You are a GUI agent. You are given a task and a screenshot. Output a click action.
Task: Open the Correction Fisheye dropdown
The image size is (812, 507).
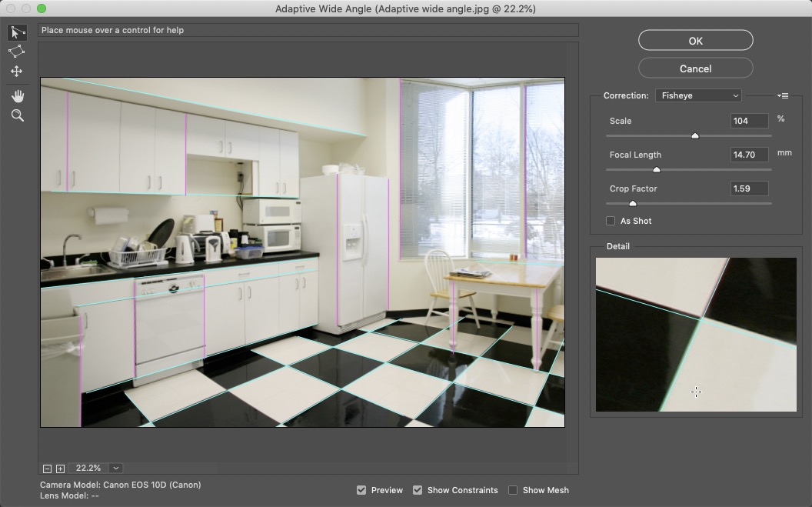click(x=698, y=96)
